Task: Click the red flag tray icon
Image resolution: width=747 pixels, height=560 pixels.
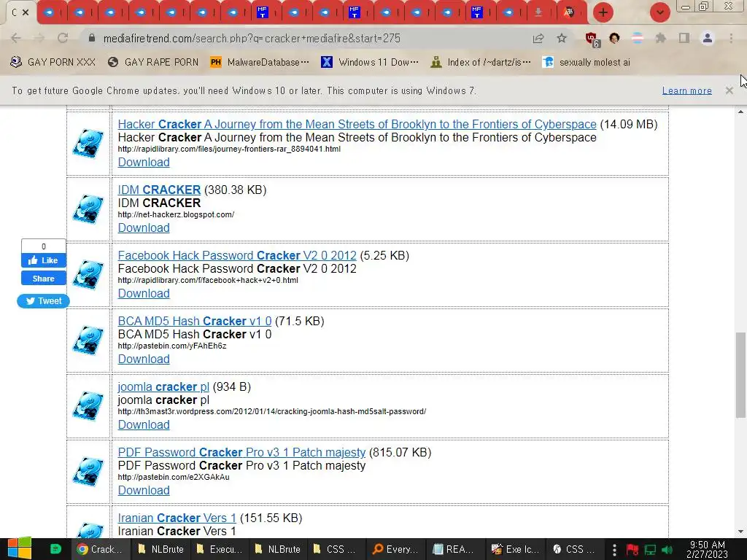Action: pyautogui.click(x=632, y=550)
